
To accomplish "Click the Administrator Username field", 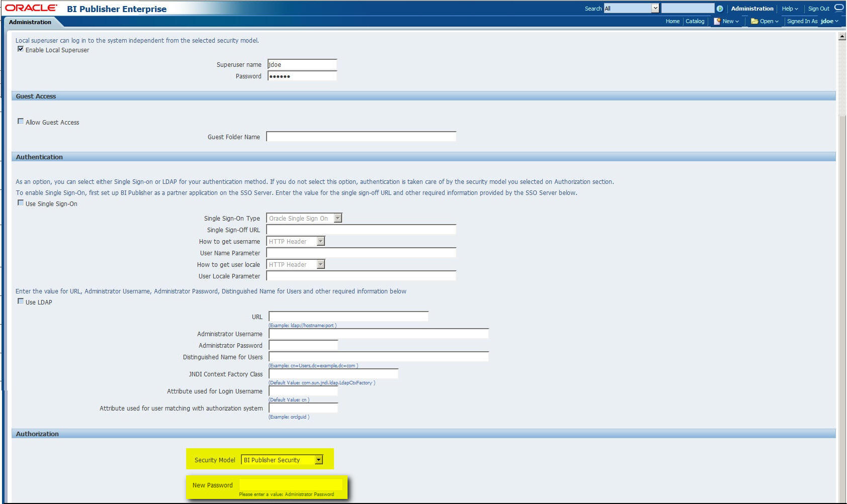I will click(379, 334).
